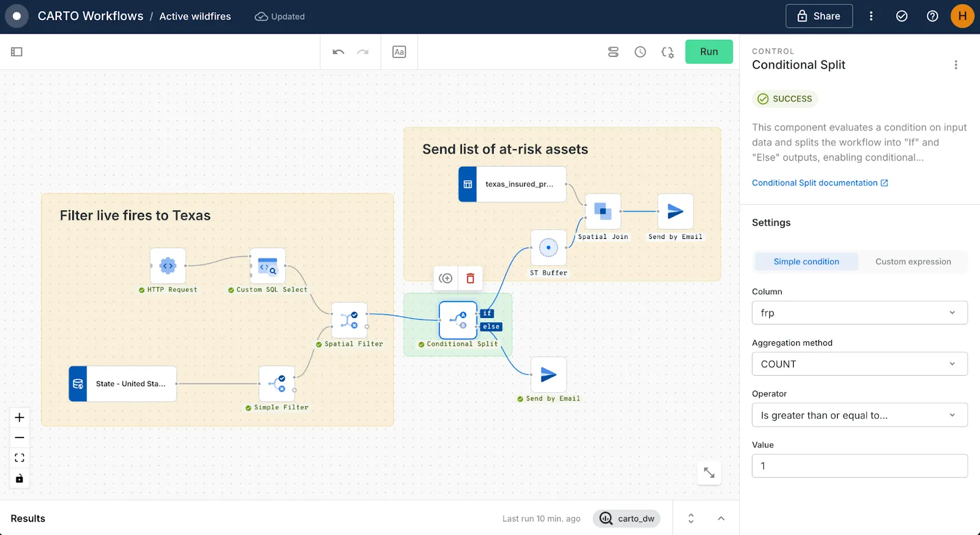Viewport: 980px width, 535px height.
Task: Expand the Operator dropdown
Action: (x=859, y=415)
